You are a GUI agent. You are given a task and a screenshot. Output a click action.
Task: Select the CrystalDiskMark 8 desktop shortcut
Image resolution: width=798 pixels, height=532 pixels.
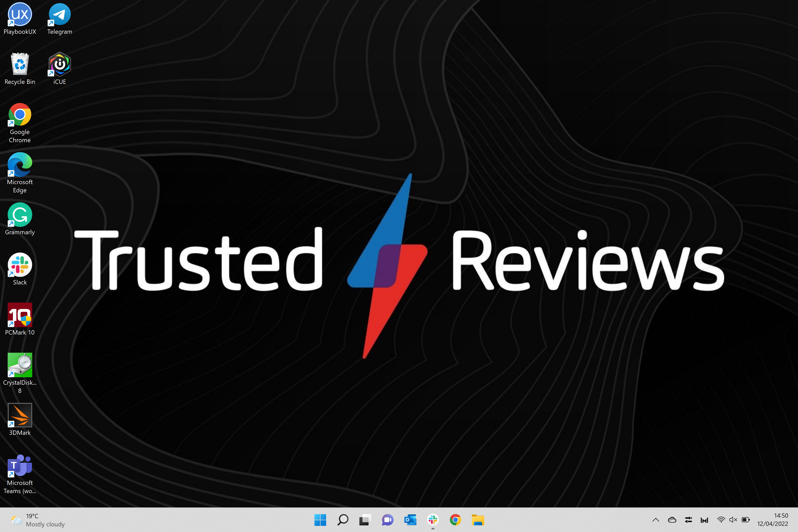[20, 374]
